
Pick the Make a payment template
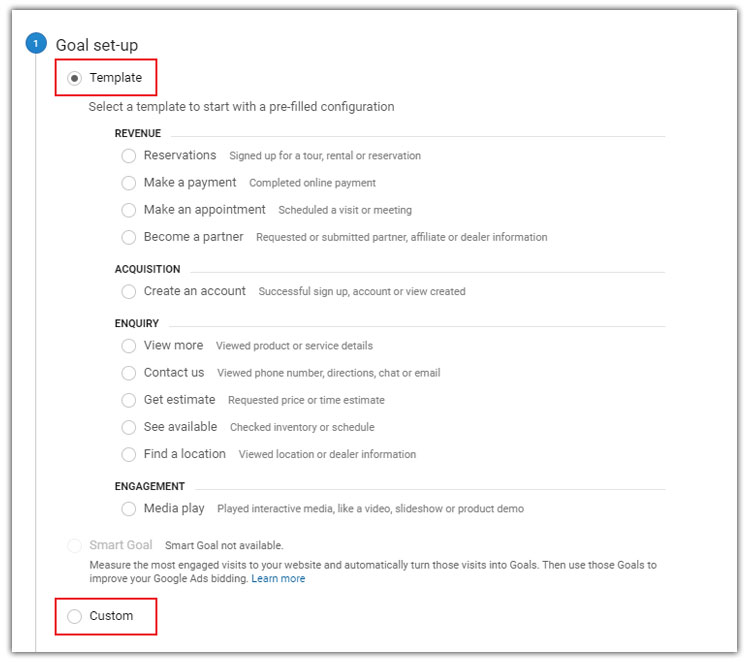click(x=128, y=183)
